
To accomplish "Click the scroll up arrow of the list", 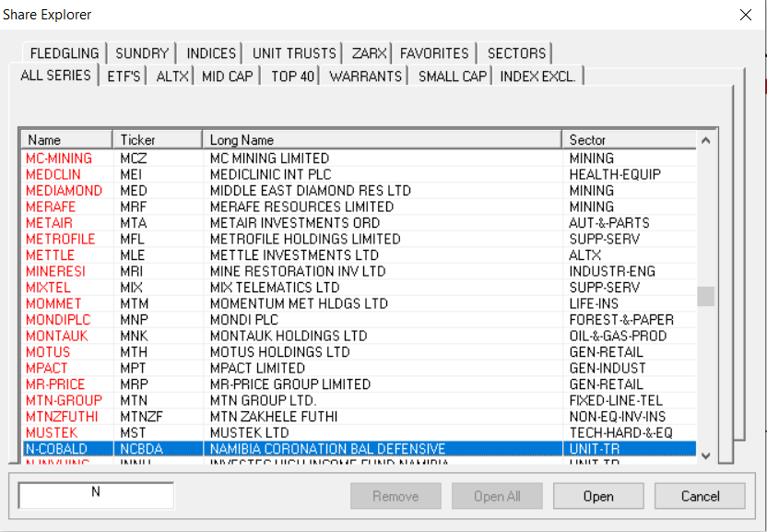I will click(x=705, y=140).
